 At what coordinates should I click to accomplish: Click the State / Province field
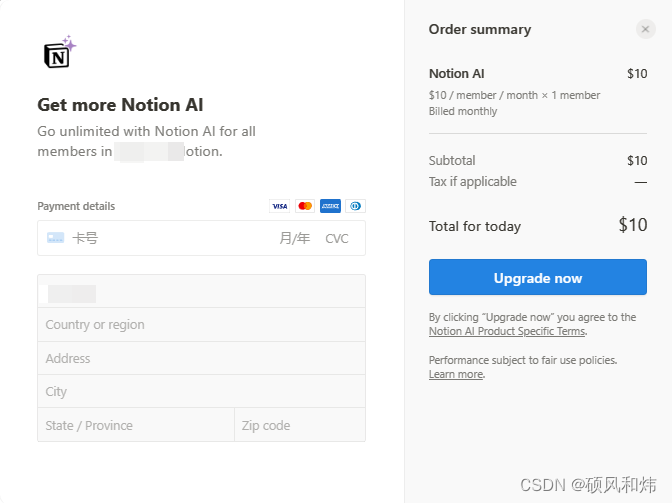point(136,425)
